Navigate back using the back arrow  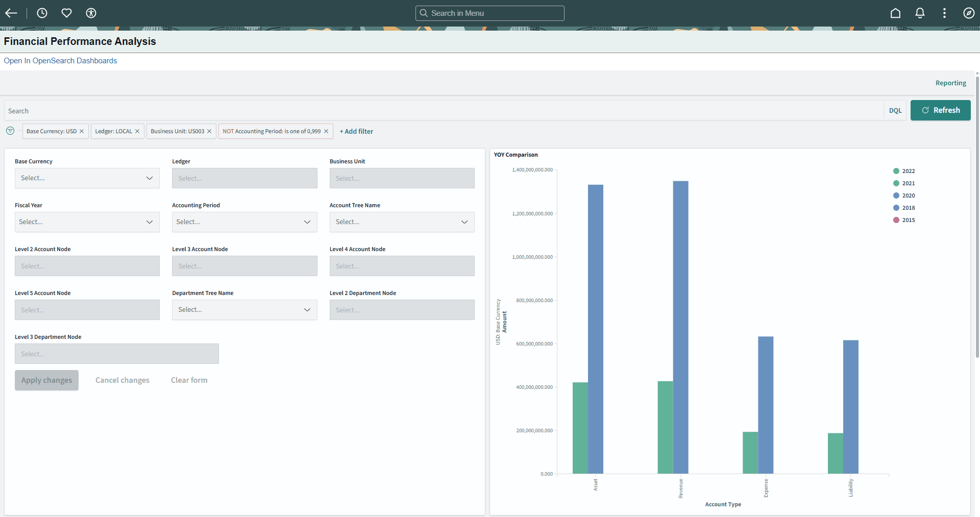pos(11,13)
